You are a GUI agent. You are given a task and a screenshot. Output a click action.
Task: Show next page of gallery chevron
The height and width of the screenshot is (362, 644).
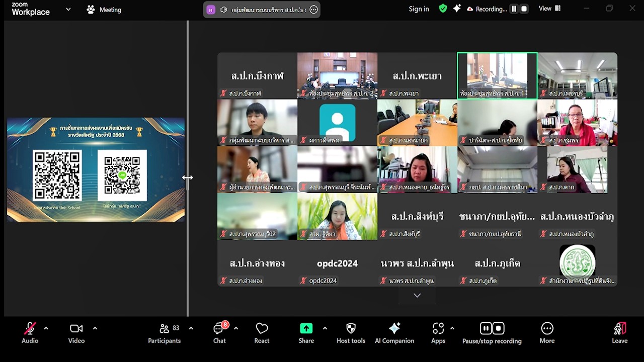(x=417, y=296)
